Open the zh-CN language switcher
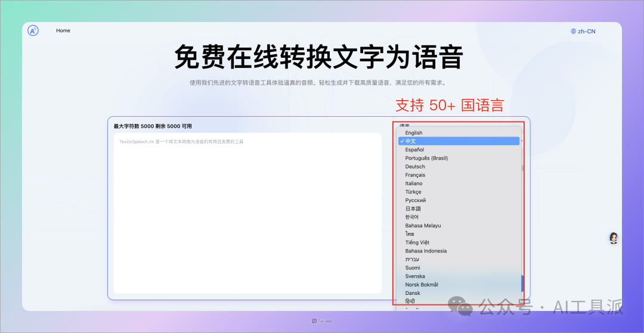 [583, 31]
